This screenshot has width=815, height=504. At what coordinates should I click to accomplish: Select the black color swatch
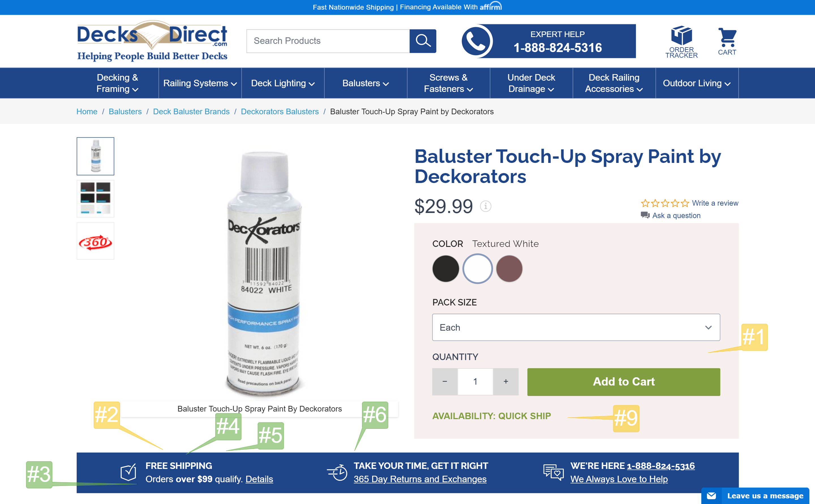445,269
